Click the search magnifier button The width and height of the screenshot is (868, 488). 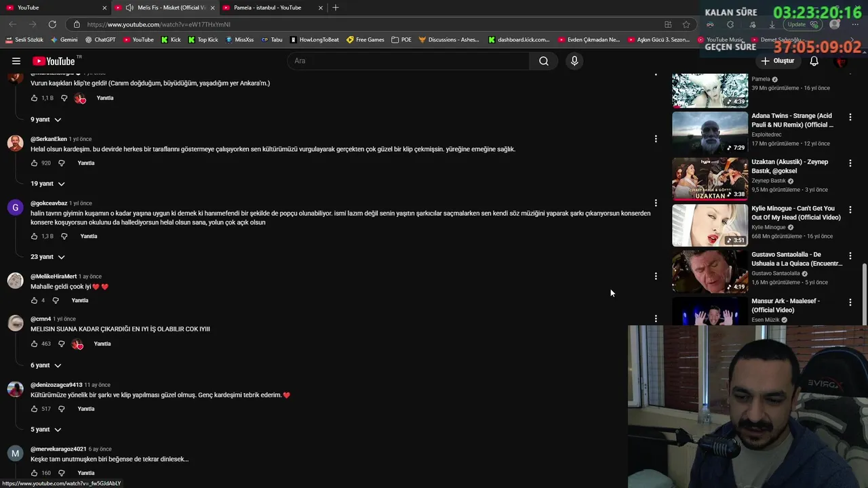(544, 61)
